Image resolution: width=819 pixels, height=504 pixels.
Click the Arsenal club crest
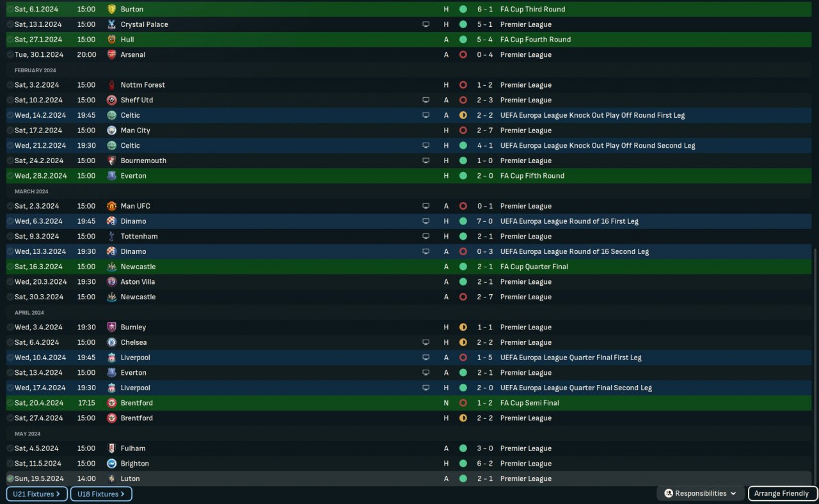[111, 54]
